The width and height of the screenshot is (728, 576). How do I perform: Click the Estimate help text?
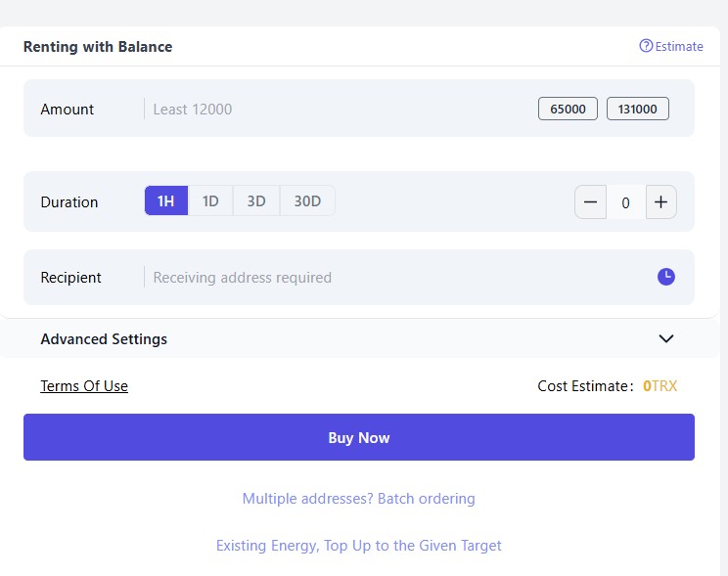pyautogui.click(x=679, y=46)
